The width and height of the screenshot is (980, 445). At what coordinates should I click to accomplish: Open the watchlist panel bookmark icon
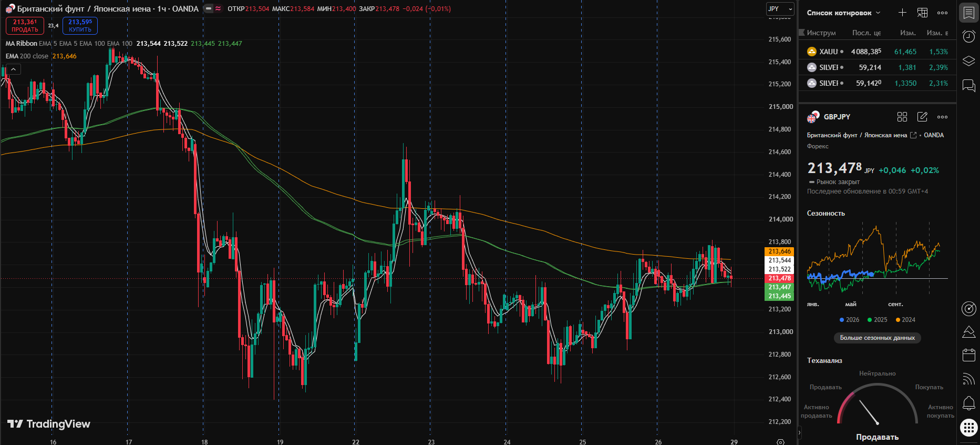[x=968, y=13]
